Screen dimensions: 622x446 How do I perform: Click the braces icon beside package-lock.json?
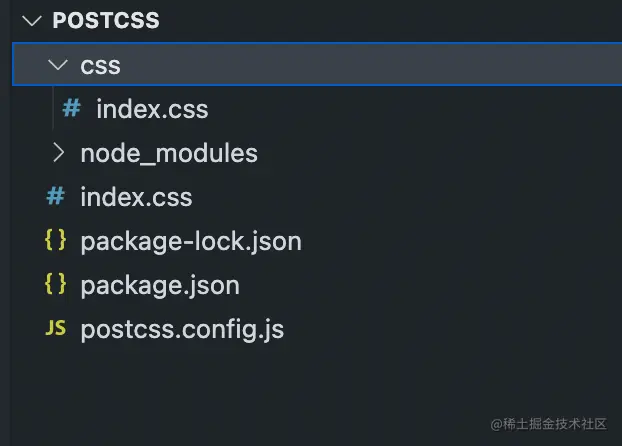pos(55,241)
